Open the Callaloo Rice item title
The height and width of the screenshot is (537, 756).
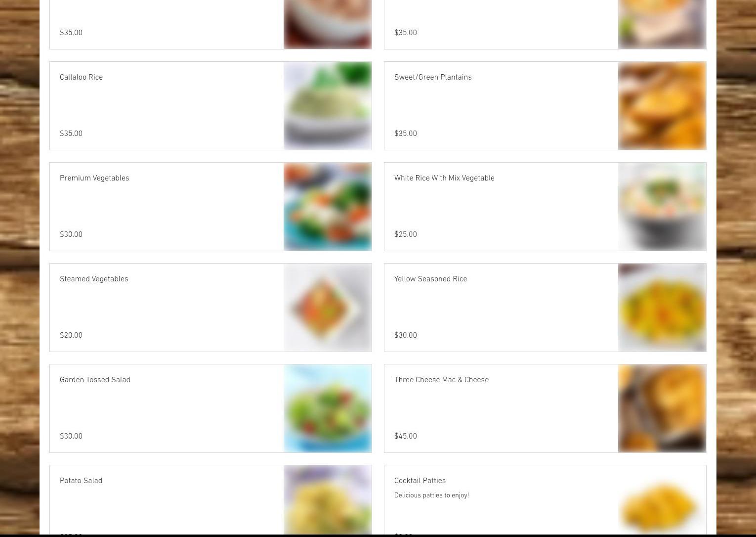pos(81,78)
